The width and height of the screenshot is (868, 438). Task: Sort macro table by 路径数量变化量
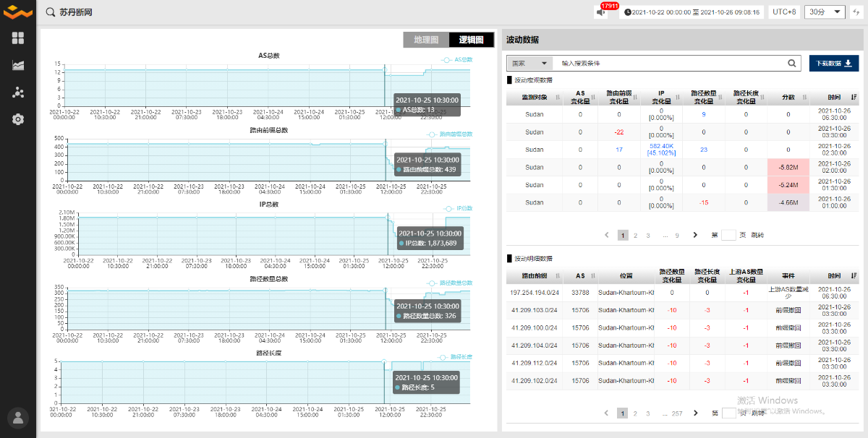tap(722, 97)
